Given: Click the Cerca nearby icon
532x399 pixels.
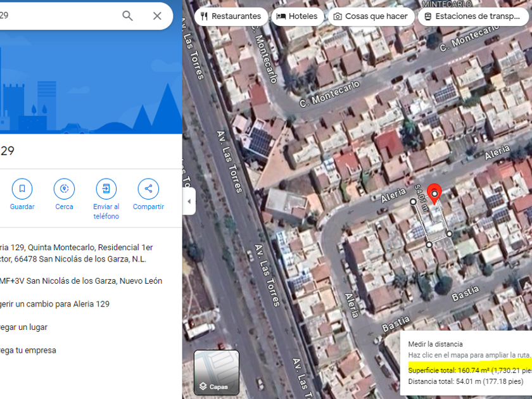Looking at the screenshot, I should [64, 189].
